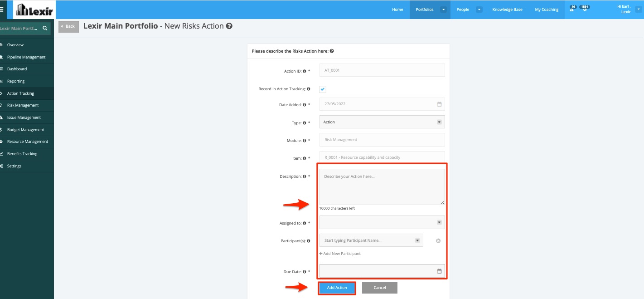
Task: Click the Due Date input field
Action: point(382,271)
